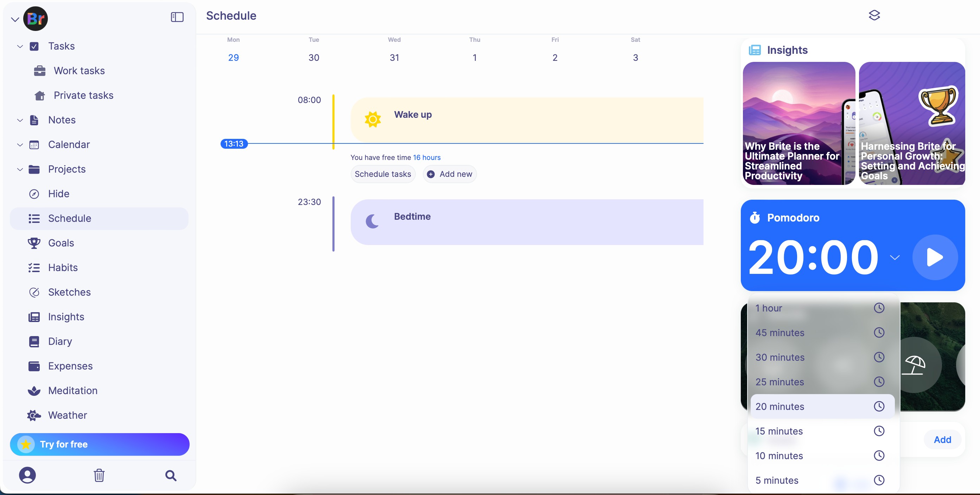980x495 pixels.
Task: Open the Harnessing Brite for Personal Growth article
Action: (x=911, y=123)
